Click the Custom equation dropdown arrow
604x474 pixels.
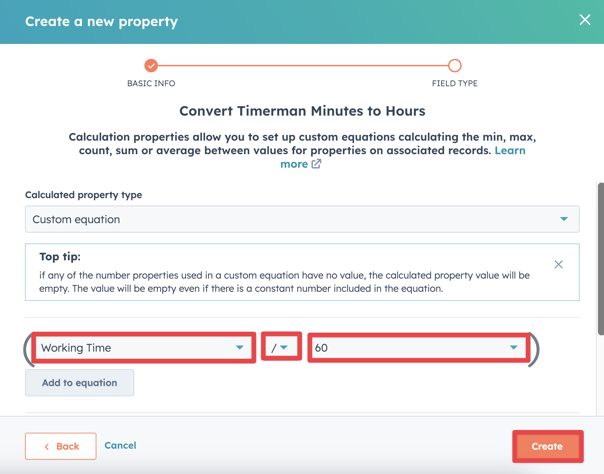pos(564,219)
